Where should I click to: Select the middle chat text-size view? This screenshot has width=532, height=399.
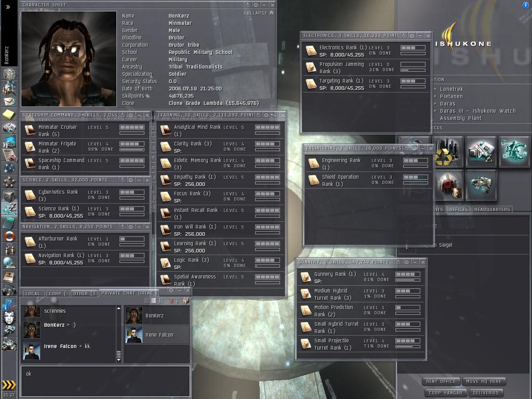154,301
